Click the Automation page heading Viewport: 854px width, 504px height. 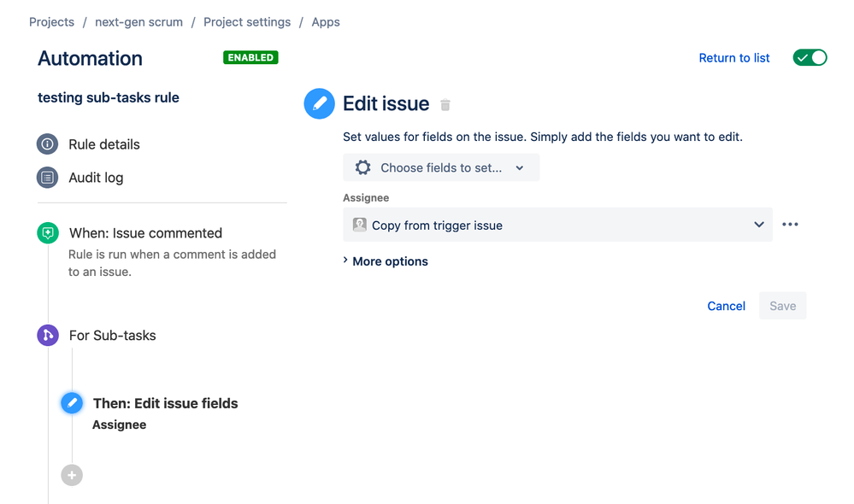pos(90,58)
